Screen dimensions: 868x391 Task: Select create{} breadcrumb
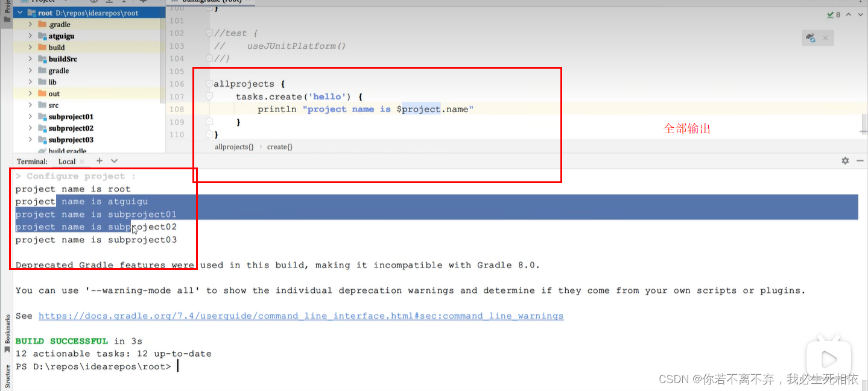coord(279,147)
